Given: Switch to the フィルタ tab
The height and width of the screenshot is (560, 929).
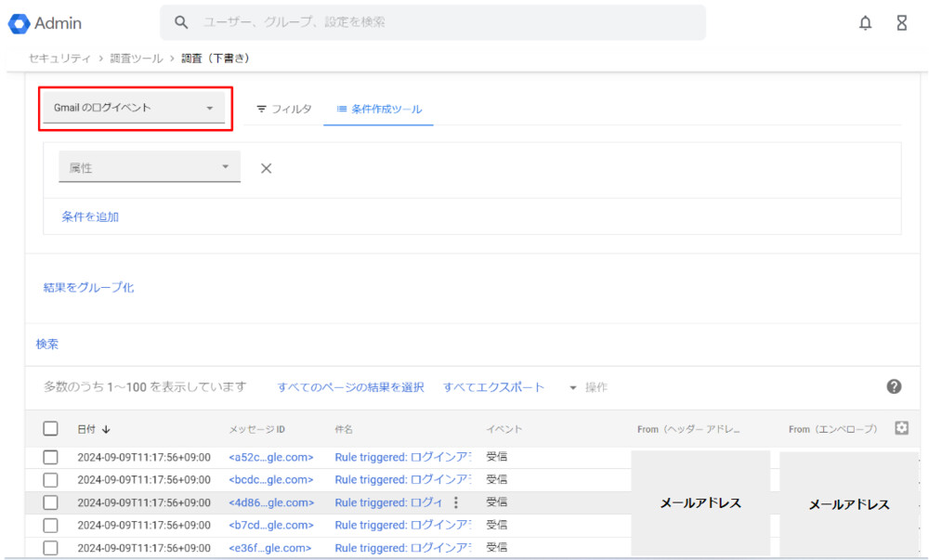Looking at the screenshot, I should pos(284,109).
